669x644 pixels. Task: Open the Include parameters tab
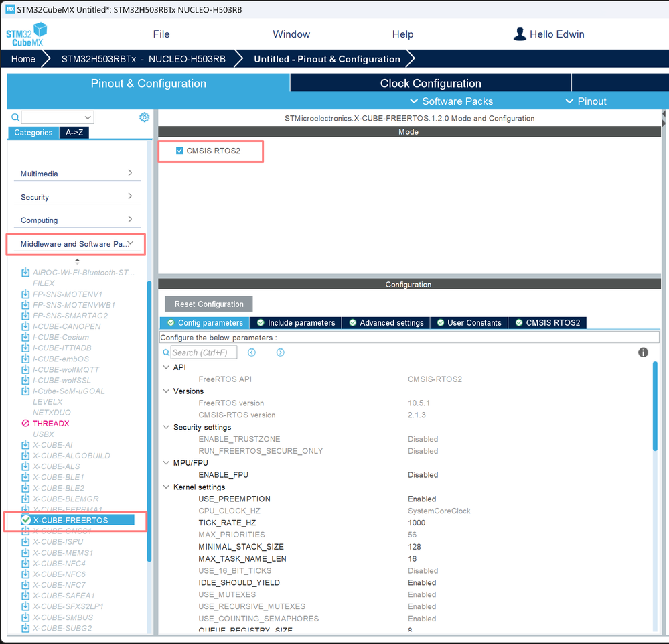pos(296,323)
